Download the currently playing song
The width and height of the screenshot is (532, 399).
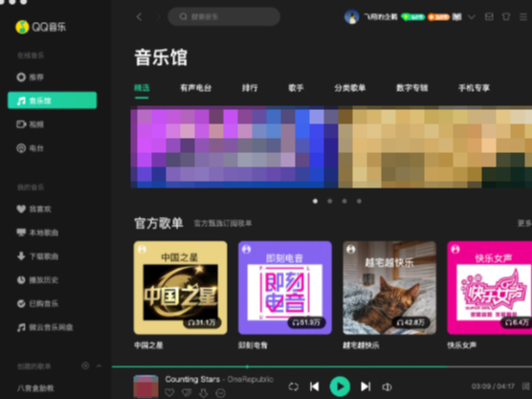(x=203, y=393)
